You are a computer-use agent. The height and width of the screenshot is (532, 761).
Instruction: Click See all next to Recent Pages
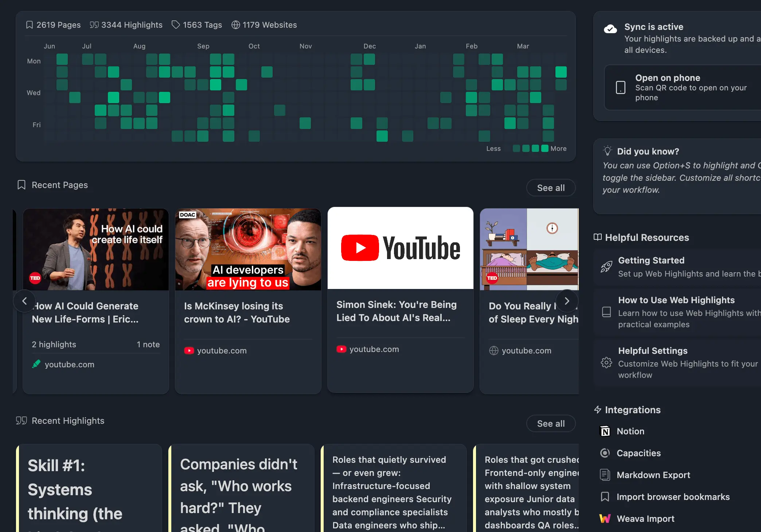551,188
